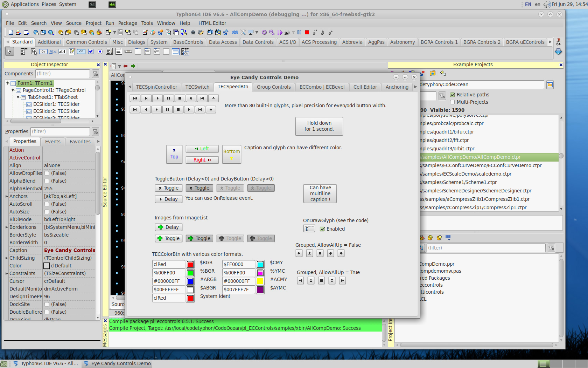Image resolution: width=588 pixels, height=368 pixels.
Task: Click the volume speaker icon in system tray
Action: [x=547, y=4]
